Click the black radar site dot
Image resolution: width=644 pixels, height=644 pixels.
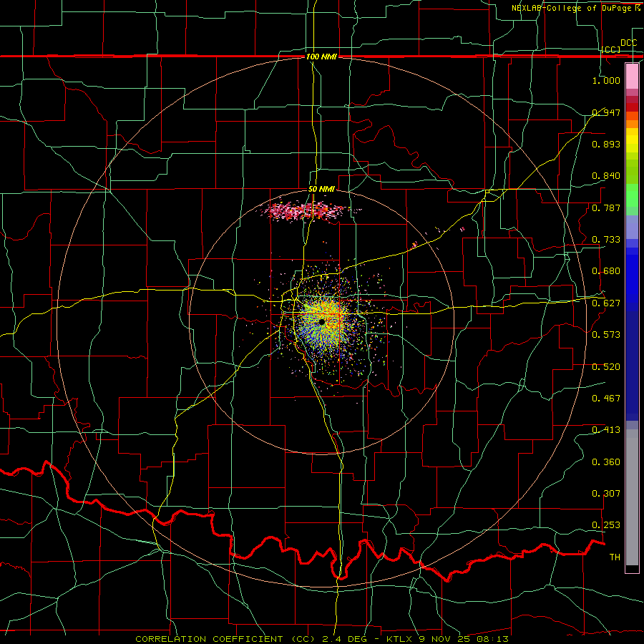click(321, 321)
